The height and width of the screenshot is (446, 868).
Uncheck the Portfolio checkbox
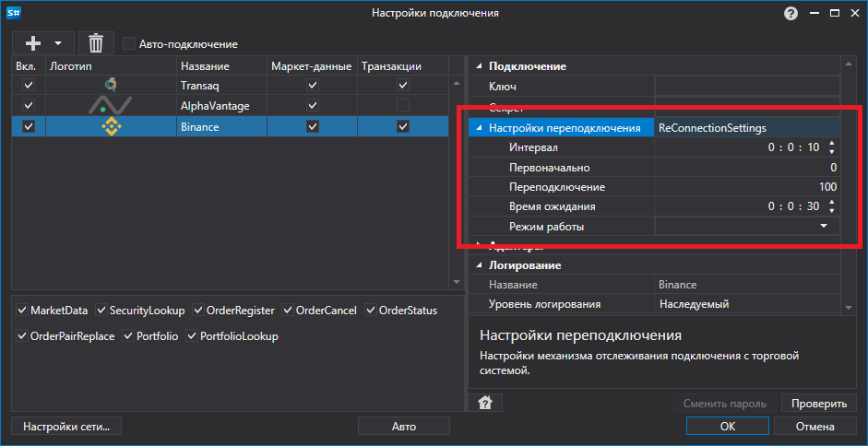coord(128,336)
